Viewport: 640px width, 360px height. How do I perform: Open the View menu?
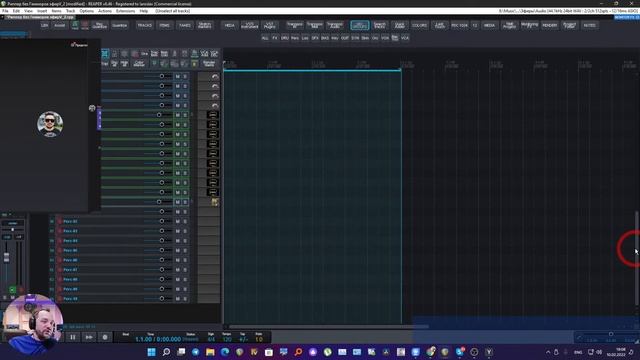point(29,11)
